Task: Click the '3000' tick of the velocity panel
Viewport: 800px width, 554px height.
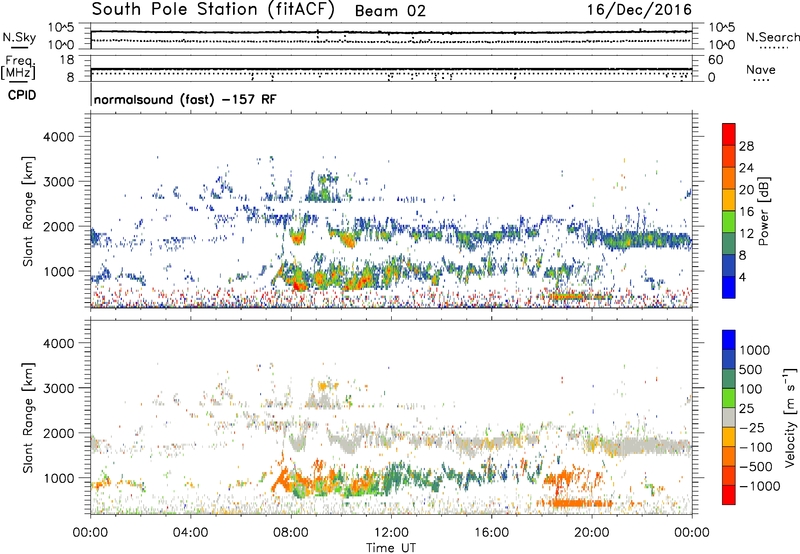Action: (58, 388)
